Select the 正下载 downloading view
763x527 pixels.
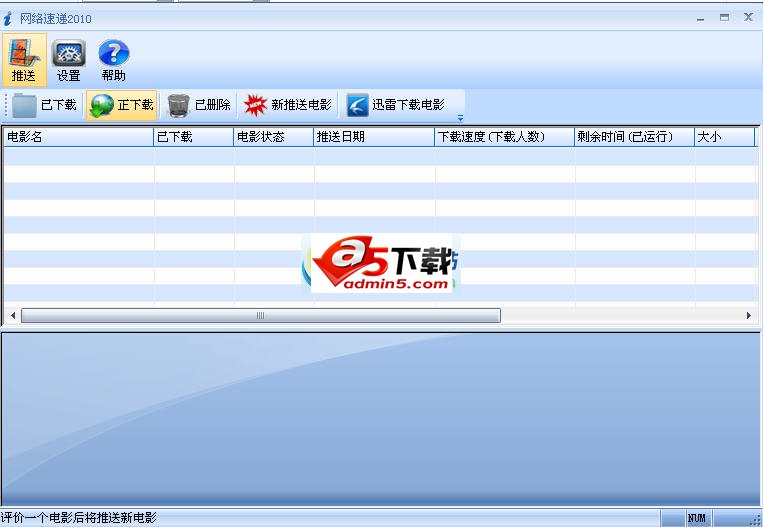point(122,105)
